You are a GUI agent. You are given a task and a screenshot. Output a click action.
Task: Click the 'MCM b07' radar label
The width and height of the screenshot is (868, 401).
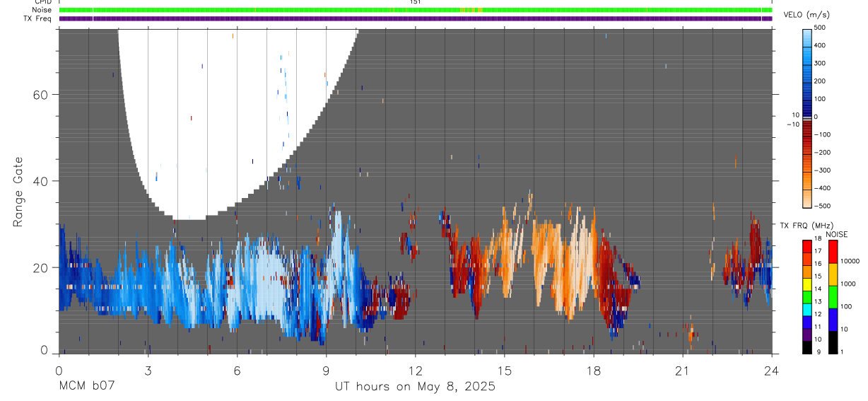pyautogui.click(x=86, y=386)
